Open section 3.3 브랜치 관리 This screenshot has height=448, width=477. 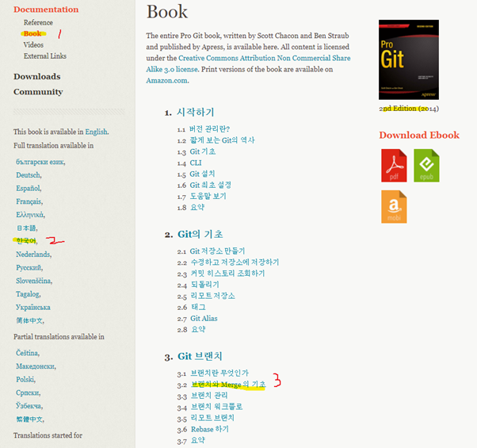click(x=209, y=396)
